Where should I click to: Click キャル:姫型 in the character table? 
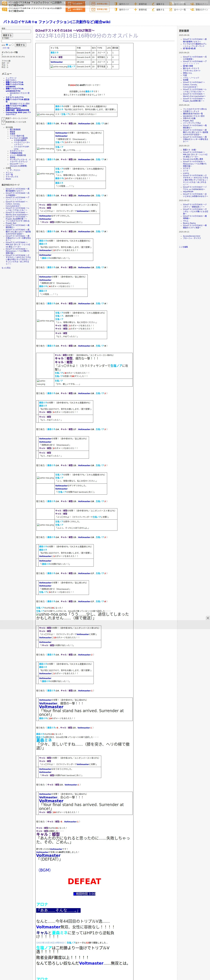point(56,57)
